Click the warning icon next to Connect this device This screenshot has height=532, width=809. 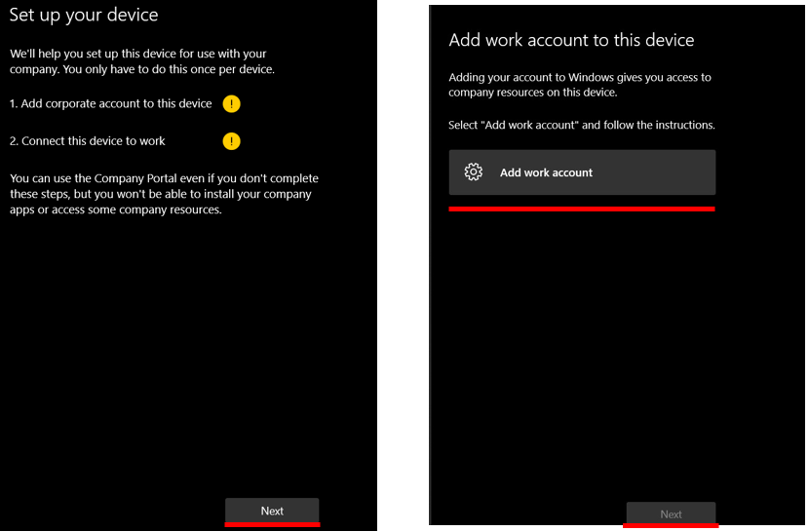pyautogui.click(x=231, y=141)
